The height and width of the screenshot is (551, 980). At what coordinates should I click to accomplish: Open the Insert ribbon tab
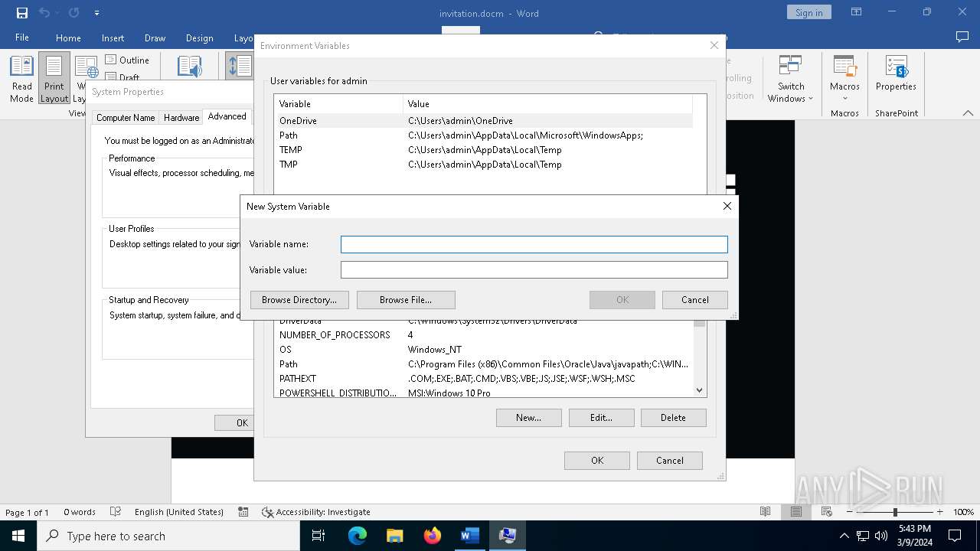pyautogui.click(x=113, y=37)
